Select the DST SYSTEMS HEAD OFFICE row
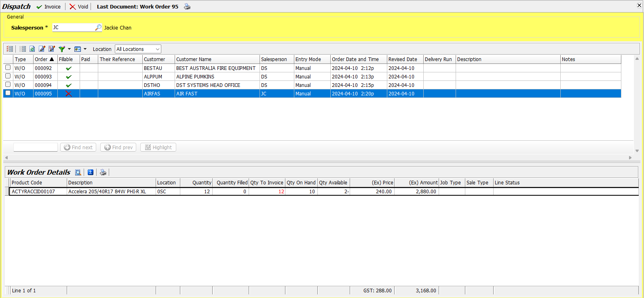The image size is (644, 298). [312, 85]
